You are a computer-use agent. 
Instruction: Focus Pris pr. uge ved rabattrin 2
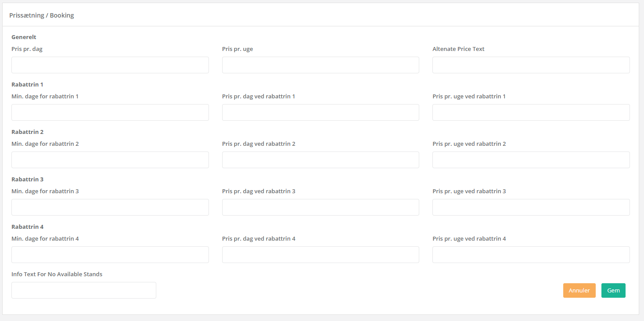531,160
